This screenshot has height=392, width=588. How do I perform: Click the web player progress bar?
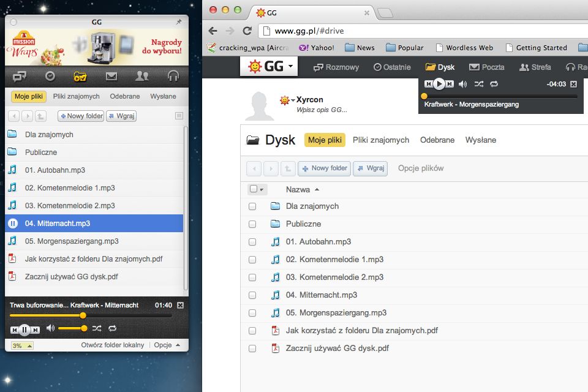500,96
